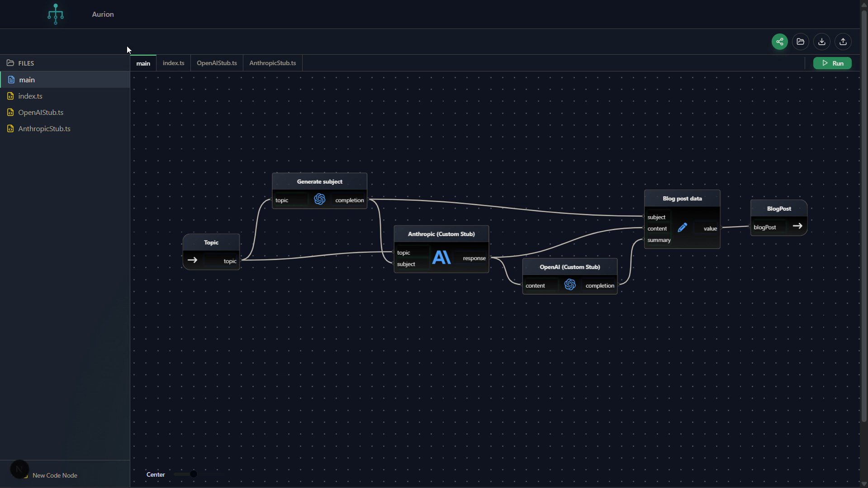Click the arrow icon inside the Topic node
This screenshot has width=868, height=488.
(193, 260)
